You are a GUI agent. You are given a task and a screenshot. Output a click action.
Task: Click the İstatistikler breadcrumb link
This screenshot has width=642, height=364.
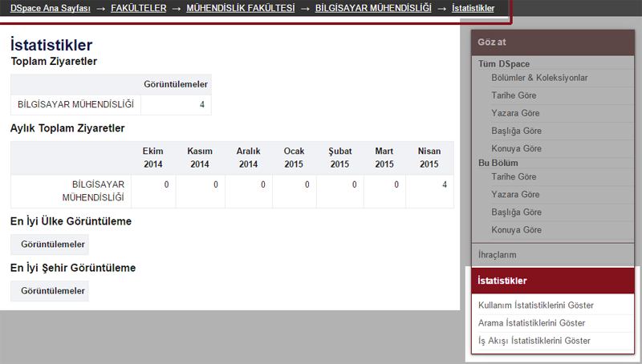[x=473, y=8]
